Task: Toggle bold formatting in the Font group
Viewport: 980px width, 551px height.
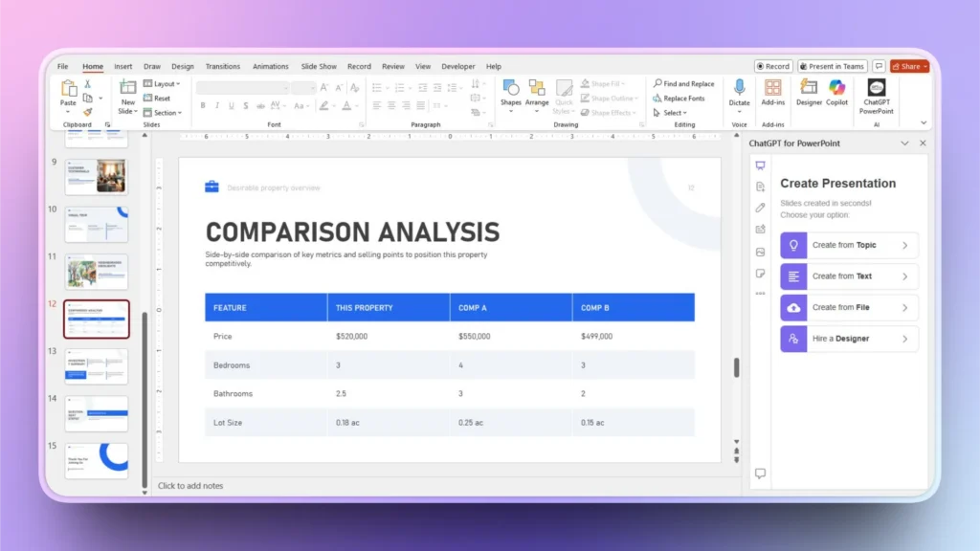Action: pyautogui.click(x=203, y=105)
